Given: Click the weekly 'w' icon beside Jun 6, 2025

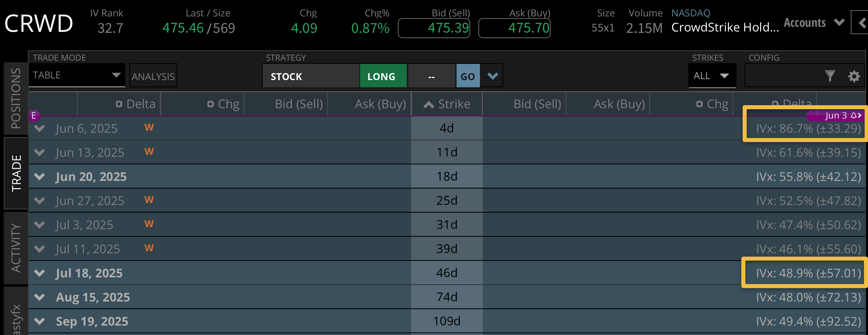Looking at the screenshot, I should [x=148, y=128].
